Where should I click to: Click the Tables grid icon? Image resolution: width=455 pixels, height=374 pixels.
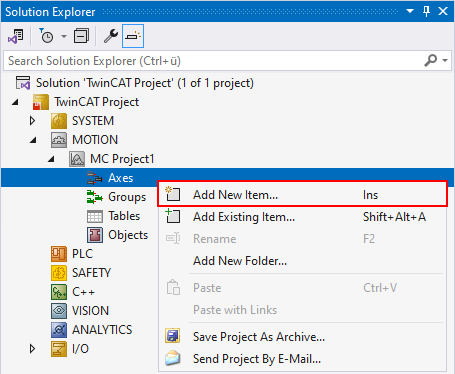click(x=95, y=216)
